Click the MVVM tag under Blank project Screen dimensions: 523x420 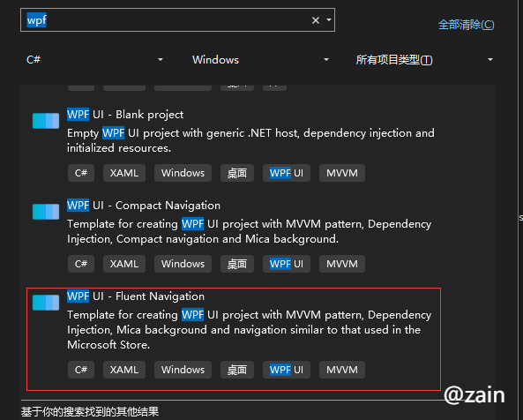tap(342, 173)
